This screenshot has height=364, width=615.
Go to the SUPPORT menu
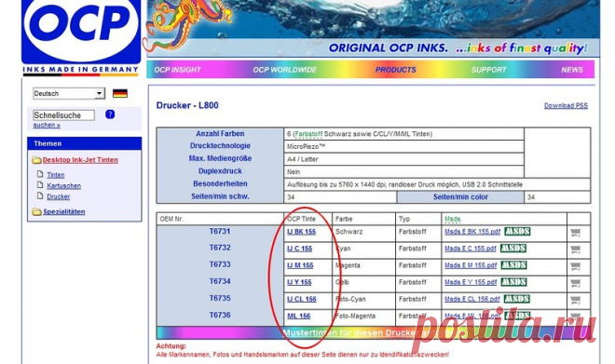(488, 70)
